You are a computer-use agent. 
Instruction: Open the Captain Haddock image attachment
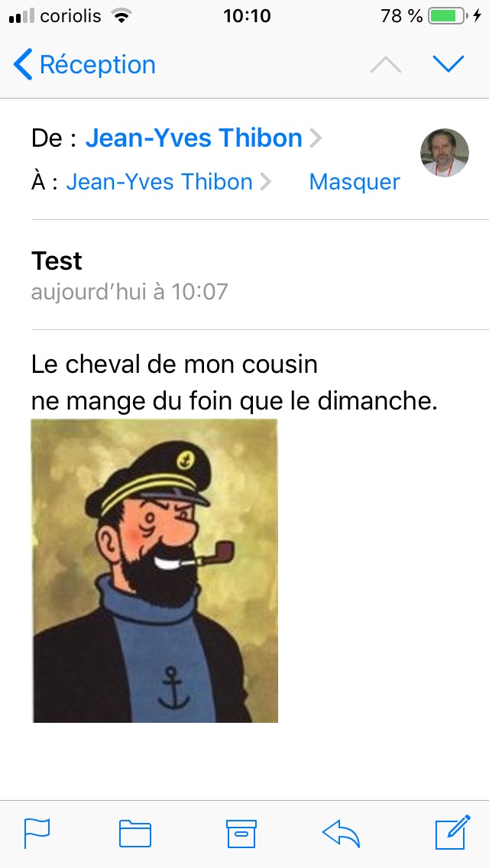(154, 571)
